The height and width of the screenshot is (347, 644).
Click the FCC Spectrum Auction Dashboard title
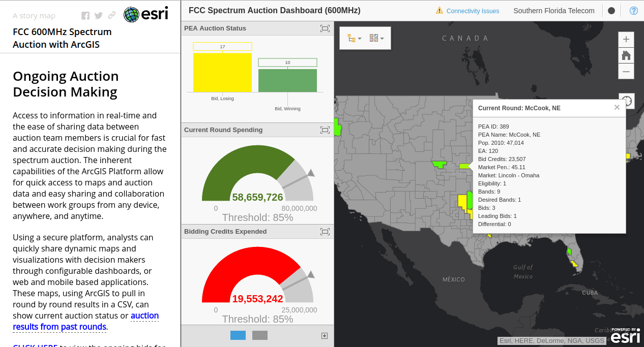[274, 10]
